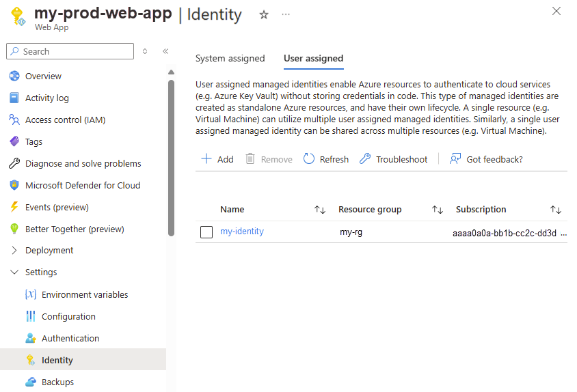577x392 pixels.
Task: Open Microsoft Defender for Cloud
Action: 83,185
